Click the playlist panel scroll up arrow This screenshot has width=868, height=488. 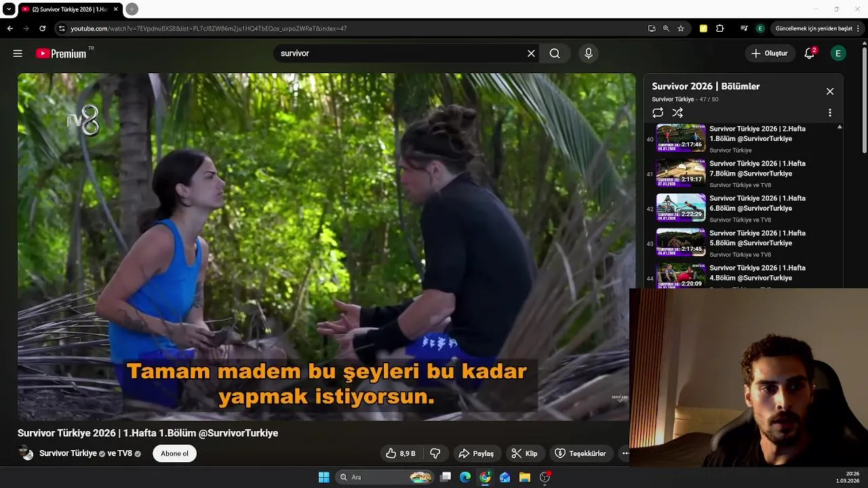840,127
